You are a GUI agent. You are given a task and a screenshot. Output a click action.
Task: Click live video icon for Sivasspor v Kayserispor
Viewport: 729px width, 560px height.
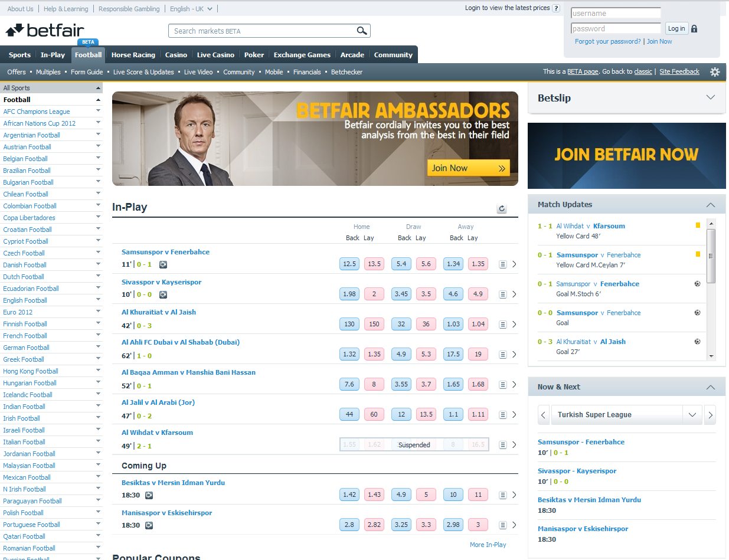pyautogui.click(x=164, y=294)
